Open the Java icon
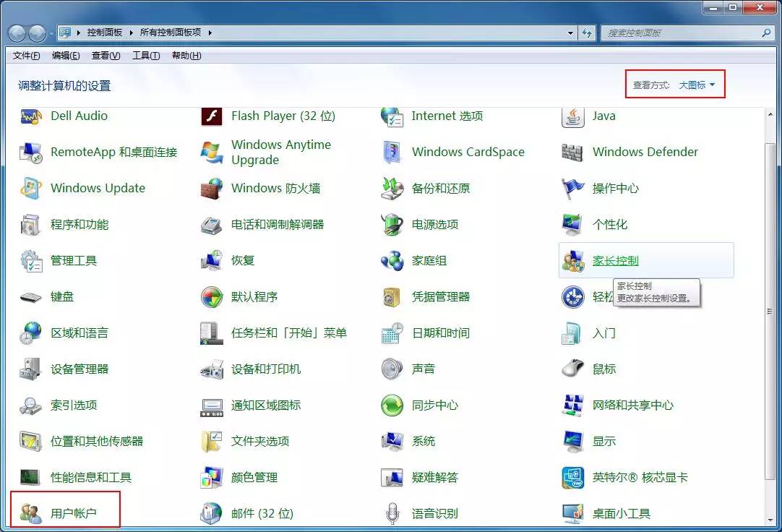782x532 pixels. point(572,116)
